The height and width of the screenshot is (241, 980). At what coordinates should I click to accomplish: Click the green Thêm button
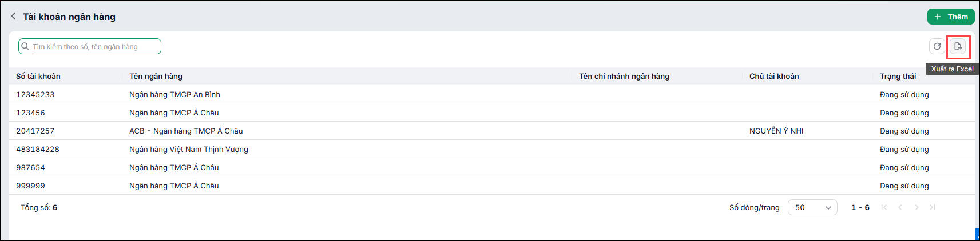[x=951, y=17]
